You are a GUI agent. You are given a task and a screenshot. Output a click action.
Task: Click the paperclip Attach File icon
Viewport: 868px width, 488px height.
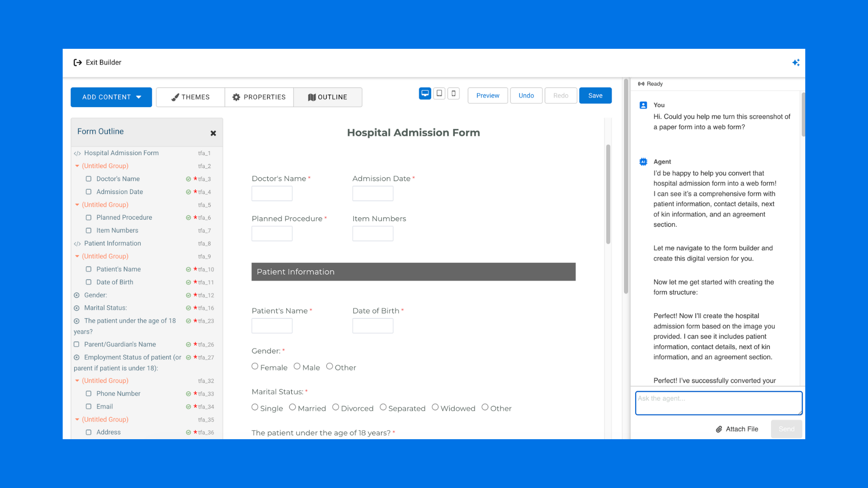point(719,429)
